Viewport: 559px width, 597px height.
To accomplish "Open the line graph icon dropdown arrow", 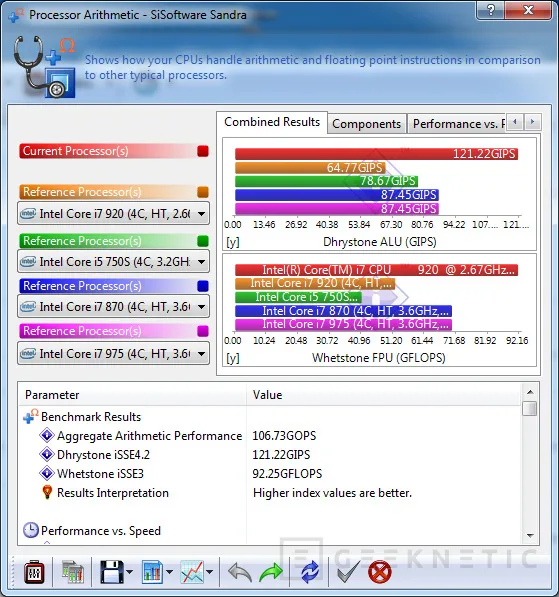I will pos(209,572).
